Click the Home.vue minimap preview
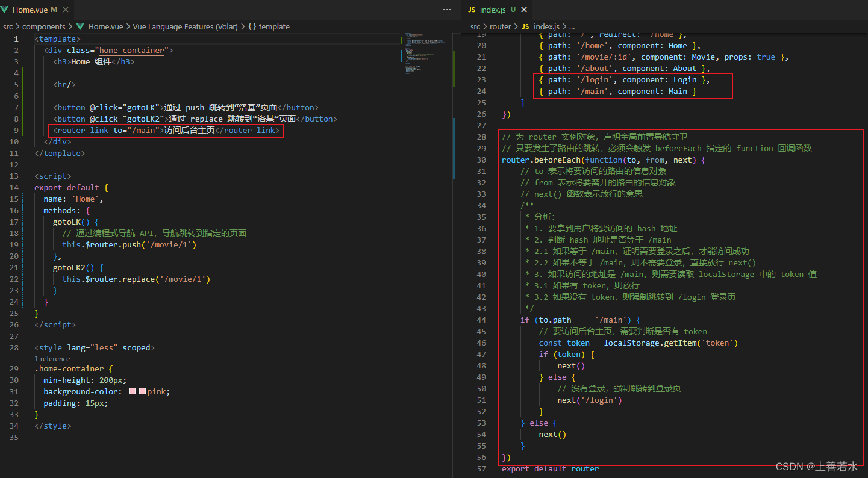Screen dimensions: 868x478 (x=425, y=54)
